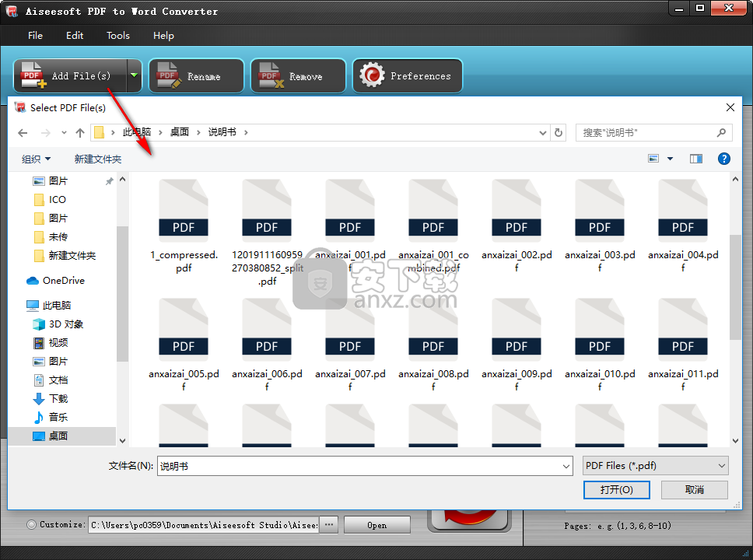Click the blue help icon
This screenshot has width=753, height=560.
coord(723,159)
